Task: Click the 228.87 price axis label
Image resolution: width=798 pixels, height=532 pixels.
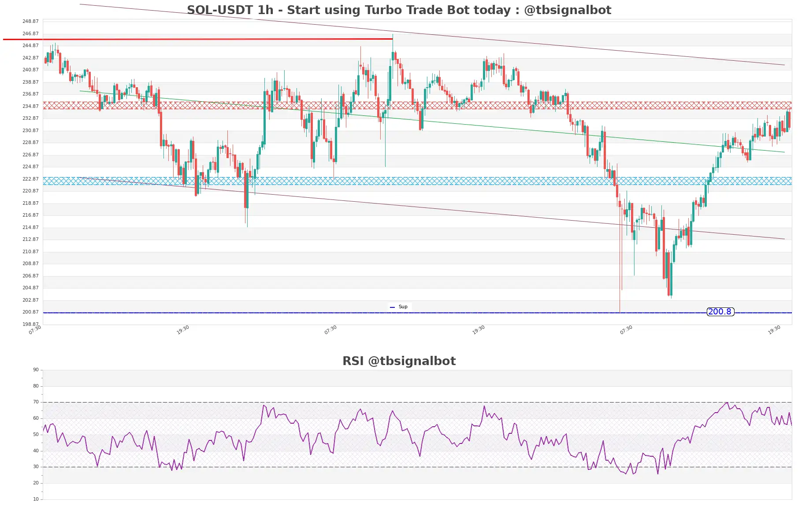Action: point(30,142)
